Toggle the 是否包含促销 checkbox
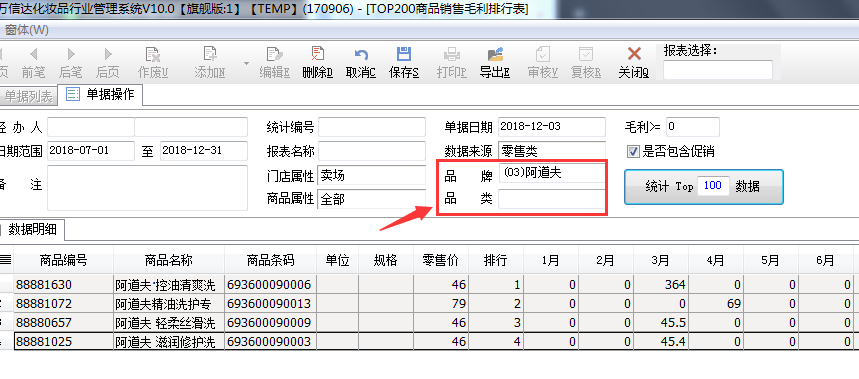The height and width of the screenshot is (379, 859). [634, 151]
